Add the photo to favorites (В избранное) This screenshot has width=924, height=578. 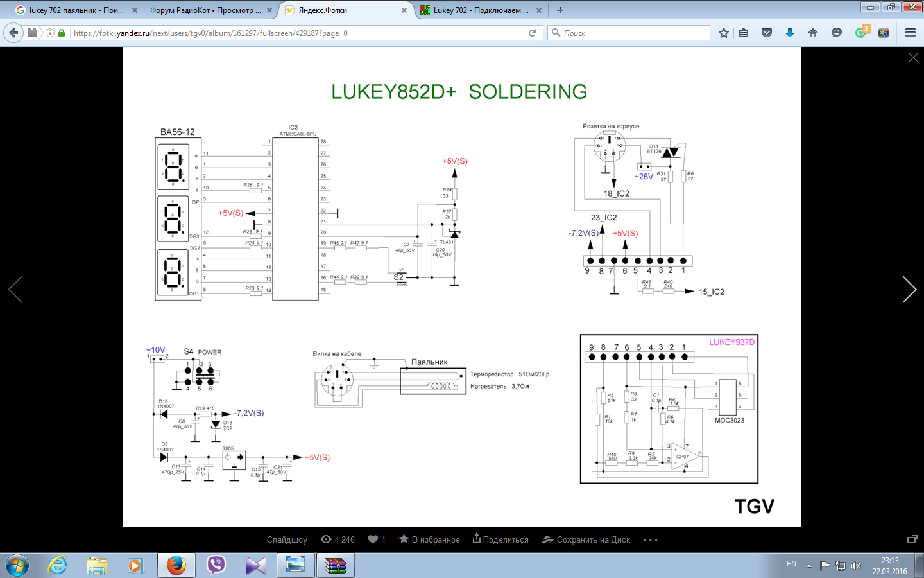click(429, 539)
